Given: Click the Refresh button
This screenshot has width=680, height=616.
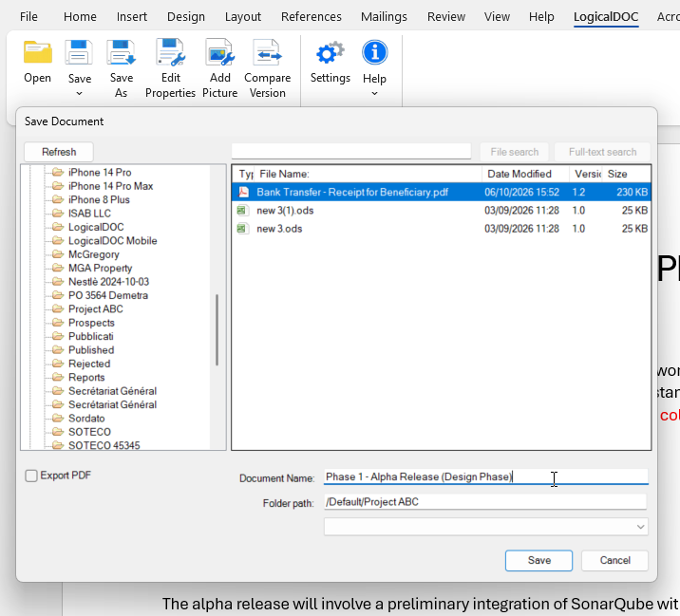Looking at the screenshot, I should (x=59, y=152).
